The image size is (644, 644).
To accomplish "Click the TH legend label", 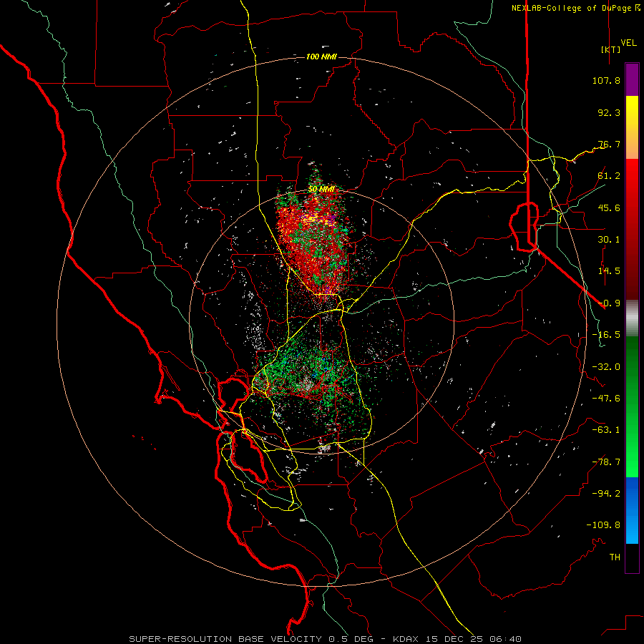I will 615,557.
